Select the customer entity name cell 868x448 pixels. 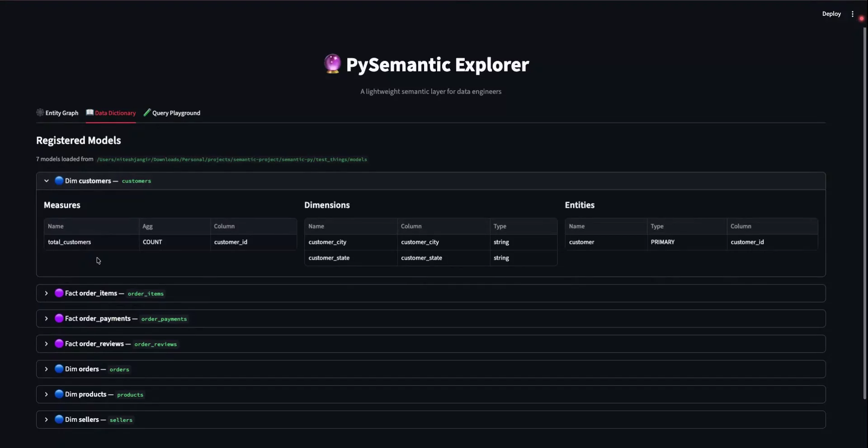(606, 242)
